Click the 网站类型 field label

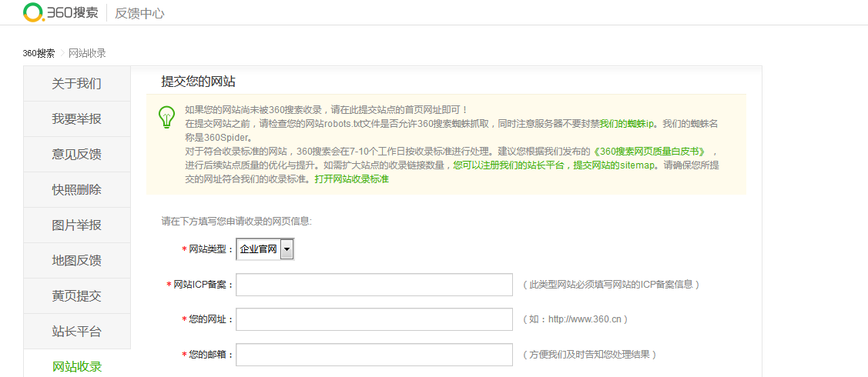208,250
